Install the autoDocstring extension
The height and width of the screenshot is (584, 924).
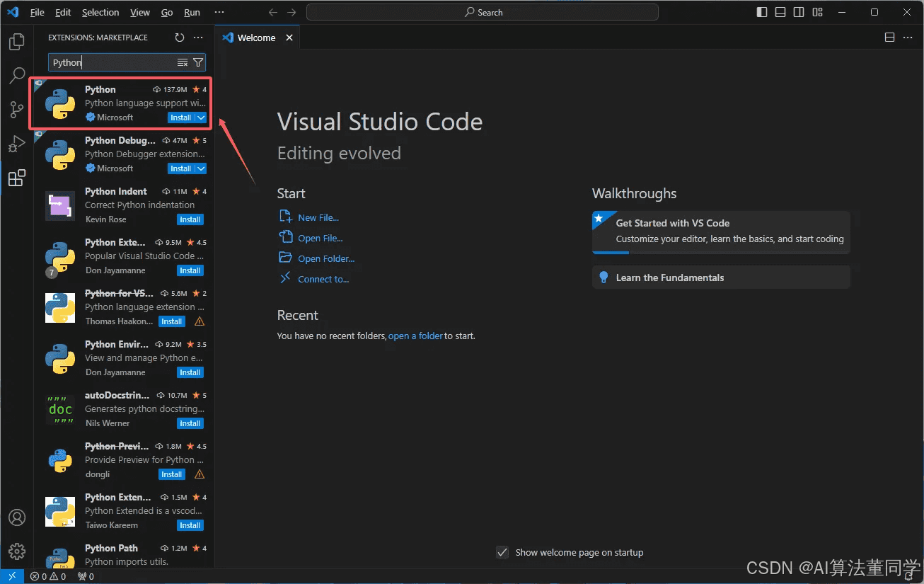tap(190, 423)
